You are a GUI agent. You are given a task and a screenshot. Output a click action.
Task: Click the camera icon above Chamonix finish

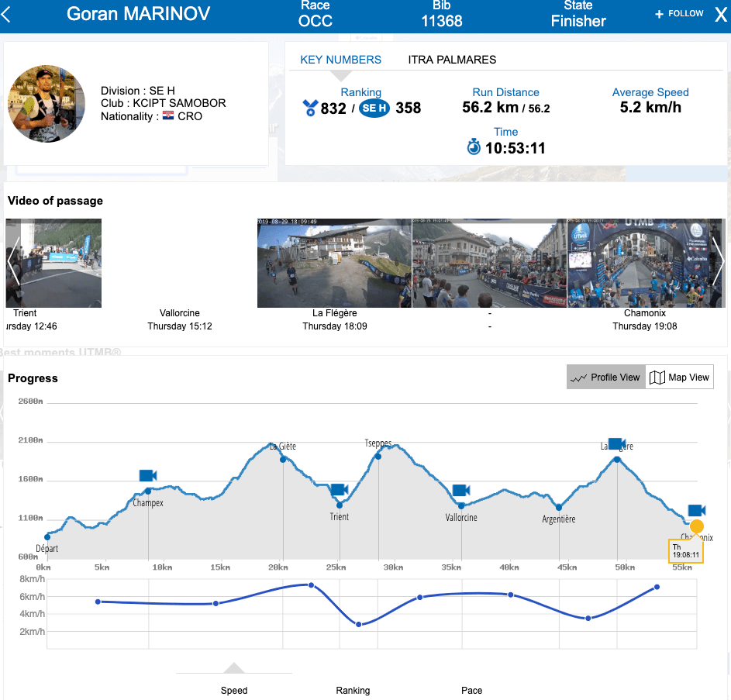(x=696, y=510)
